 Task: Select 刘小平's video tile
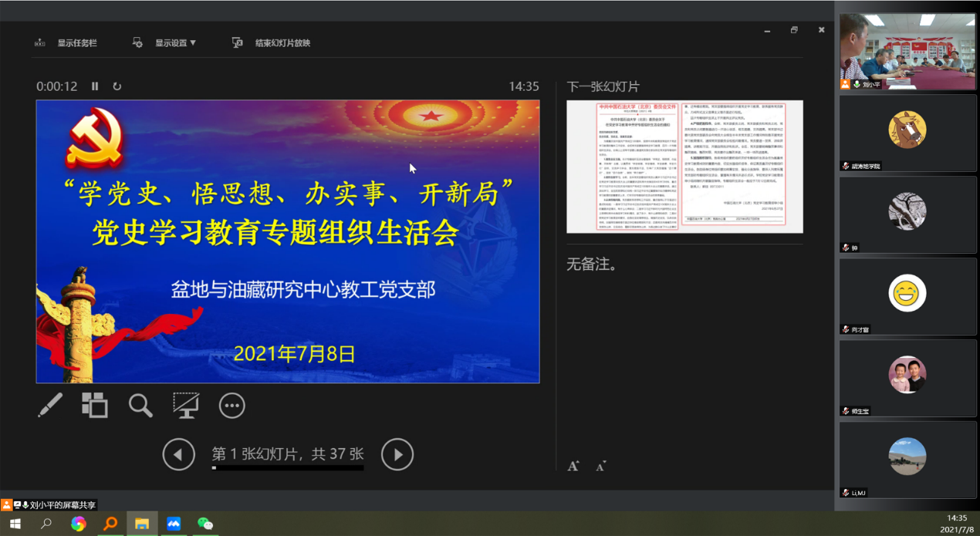pyautogui.click(x=907, y=51)
